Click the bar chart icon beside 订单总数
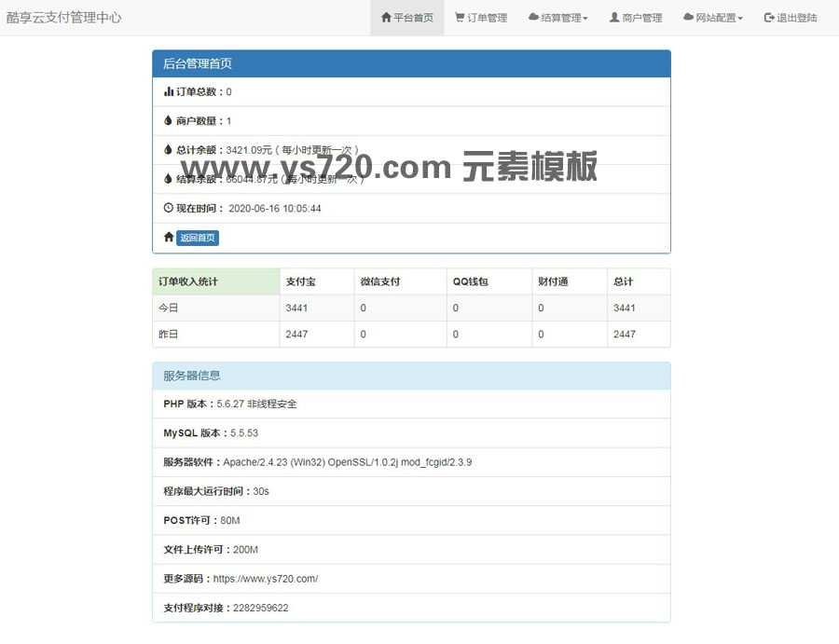 (169, 91)
